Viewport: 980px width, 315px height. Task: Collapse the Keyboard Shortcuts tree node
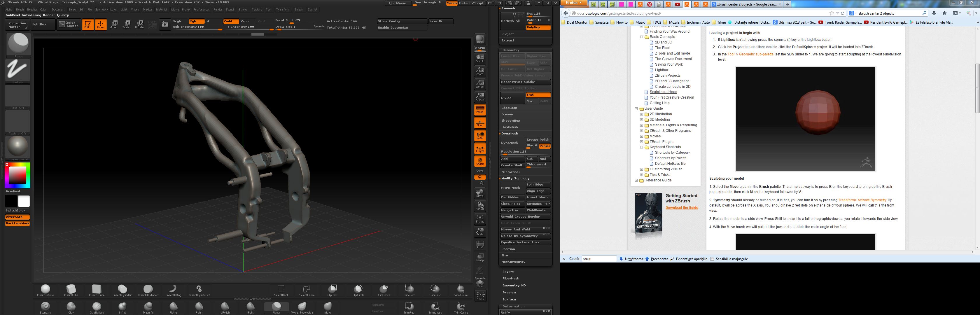click(641, 147)
